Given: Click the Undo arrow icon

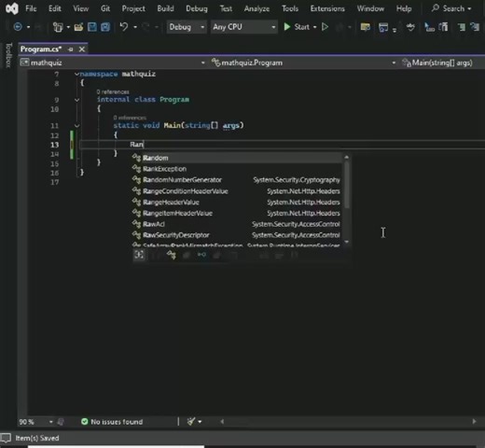Looking at the screenshot, I should coord(124,27).
